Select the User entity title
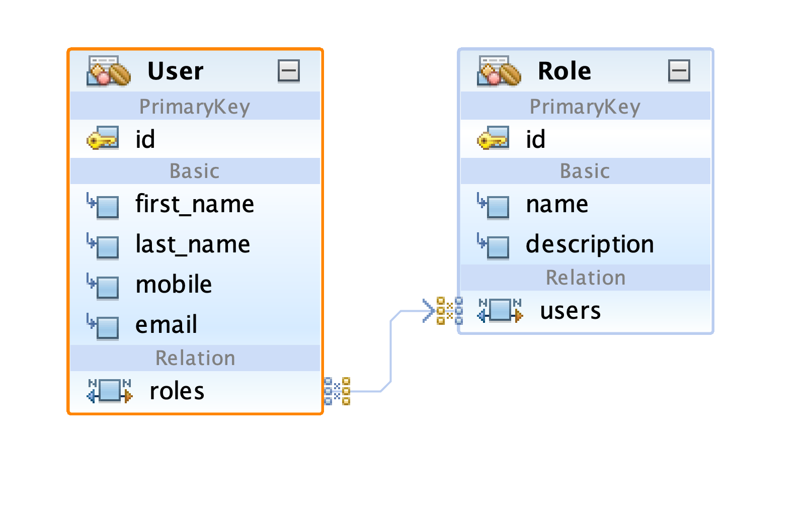Image resolution: width=806 pixels, height=532 pixels. 176,71
